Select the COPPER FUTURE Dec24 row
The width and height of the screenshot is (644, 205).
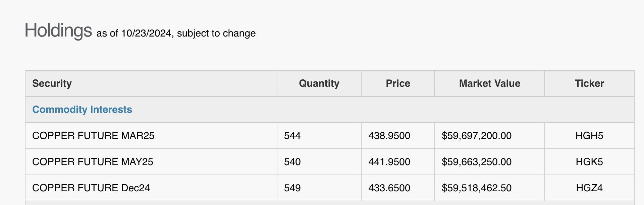(91, 188)
